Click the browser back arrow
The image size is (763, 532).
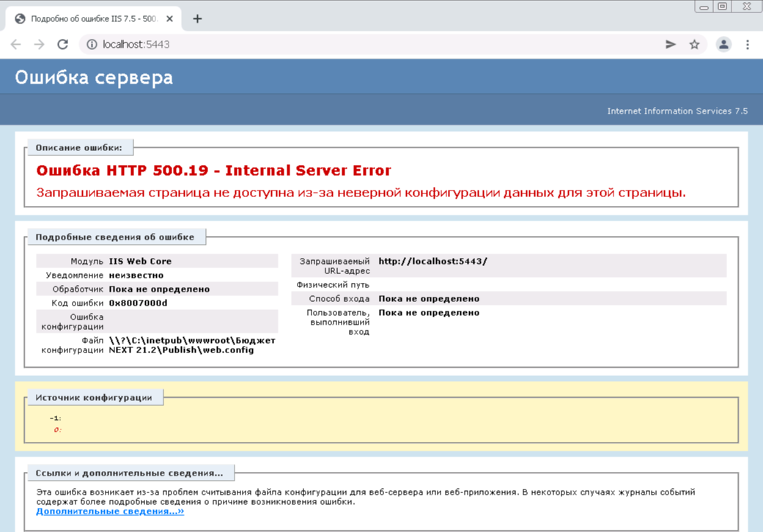(x=16, y=44)
